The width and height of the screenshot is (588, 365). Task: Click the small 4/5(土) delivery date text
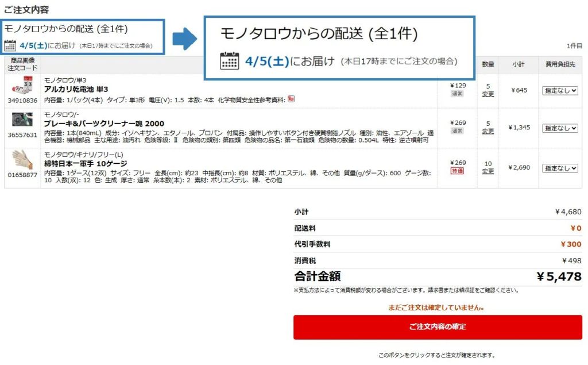[34, 45]
